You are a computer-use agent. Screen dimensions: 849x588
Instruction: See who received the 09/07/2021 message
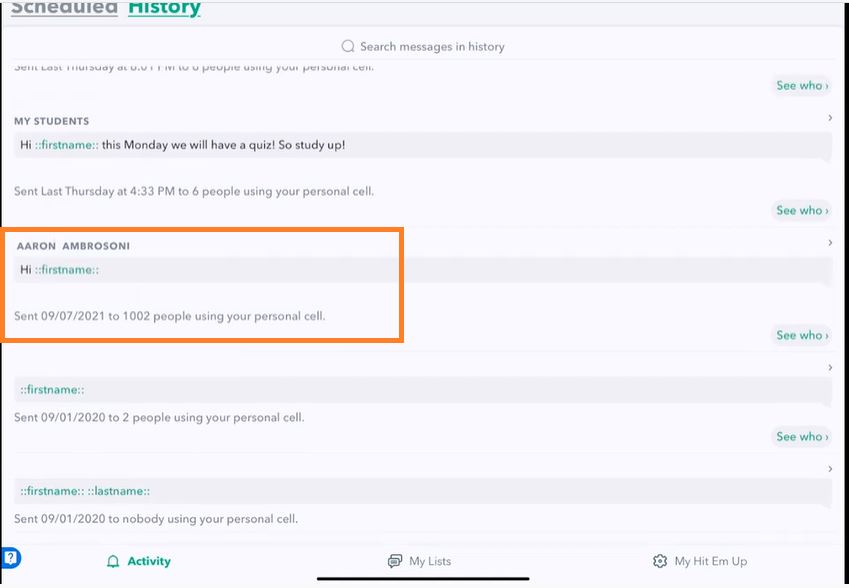801,335
